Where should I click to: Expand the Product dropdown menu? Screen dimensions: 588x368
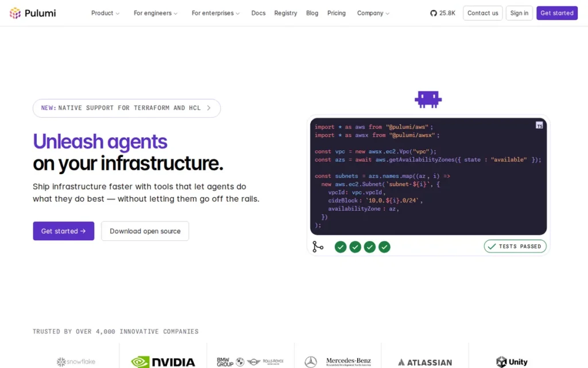point(106,13)
